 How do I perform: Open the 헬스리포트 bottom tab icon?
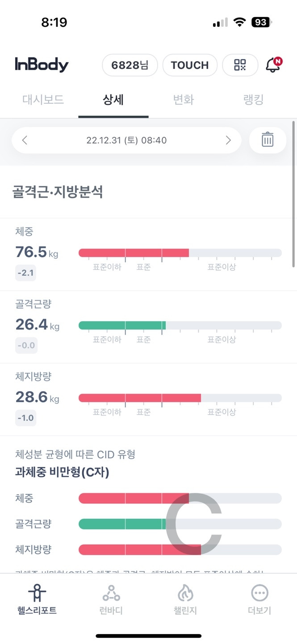(x=37, y=593)
